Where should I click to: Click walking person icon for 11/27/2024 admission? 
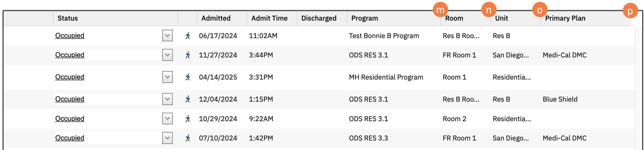tap(188, 55)
